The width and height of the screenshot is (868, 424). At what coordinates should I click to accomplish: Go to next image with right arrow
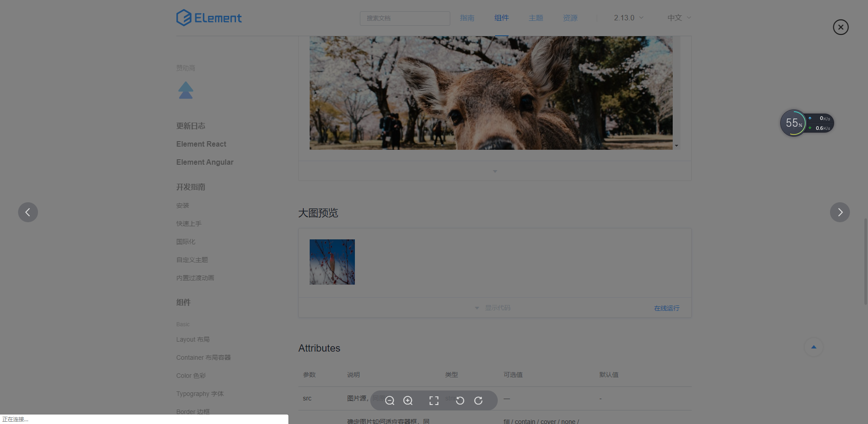[x=840, y=212]
